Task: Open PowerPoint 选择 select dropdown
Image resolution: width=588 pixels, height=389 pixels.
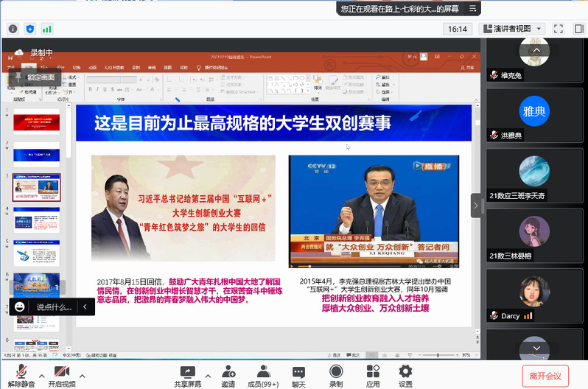Action: click(x=385, y=91)
